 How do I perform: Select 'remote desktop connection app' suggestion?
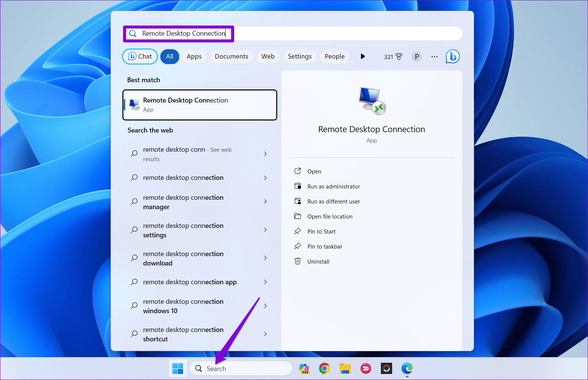coord(200,282)
